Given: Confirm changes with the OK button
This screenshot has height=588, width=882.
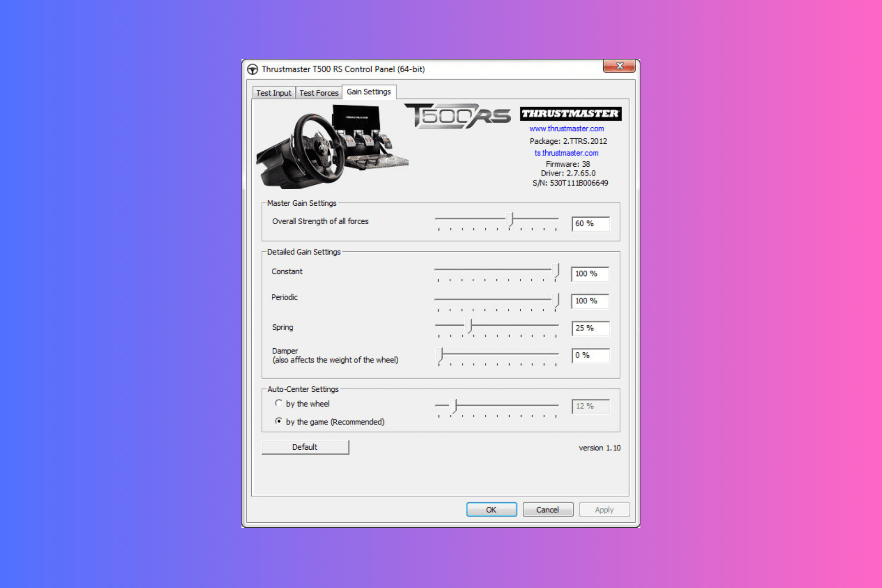Looking at the screenshot, I should pos(491,509).
